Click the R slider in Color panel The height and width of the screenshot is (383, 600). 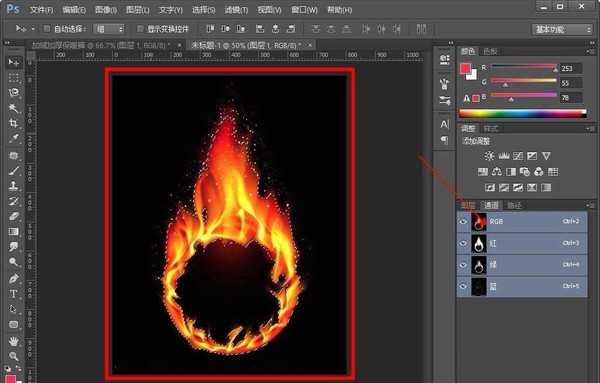[x=524, y=67]
